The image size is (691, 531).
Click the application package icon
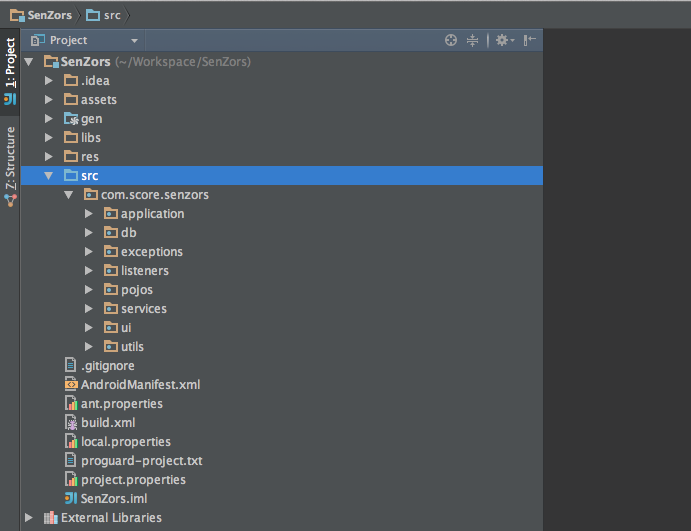pyautogui.click(x=111, y=213)
